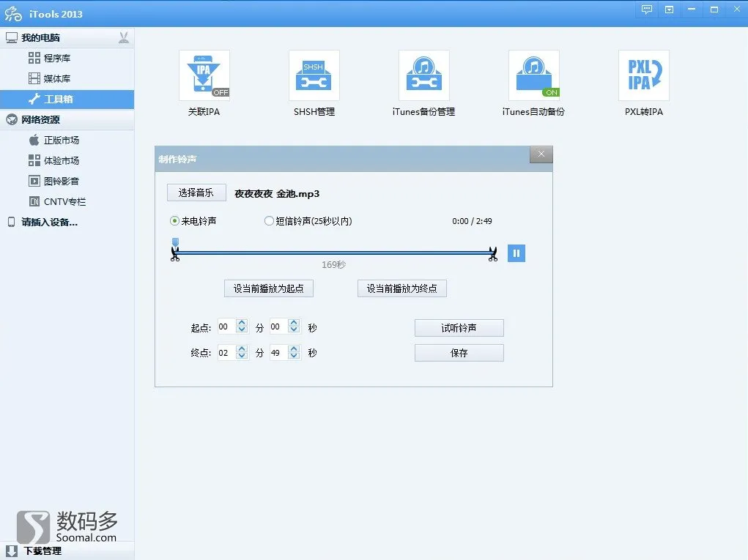Minimize the iTools window

692,10
